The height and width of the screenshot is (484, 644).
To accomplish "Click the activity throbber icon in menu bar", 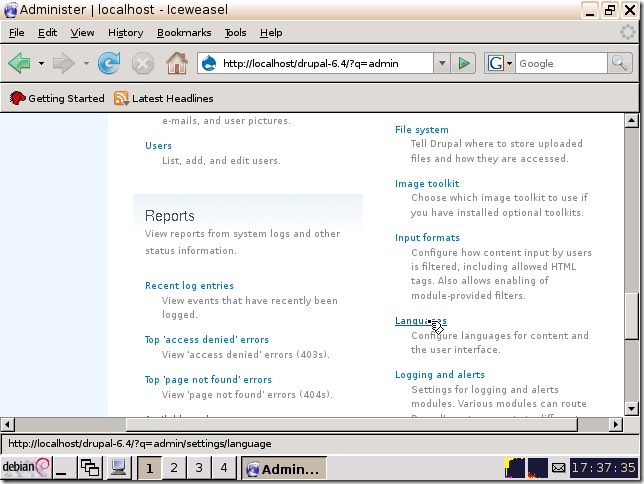I will [628, 32].
